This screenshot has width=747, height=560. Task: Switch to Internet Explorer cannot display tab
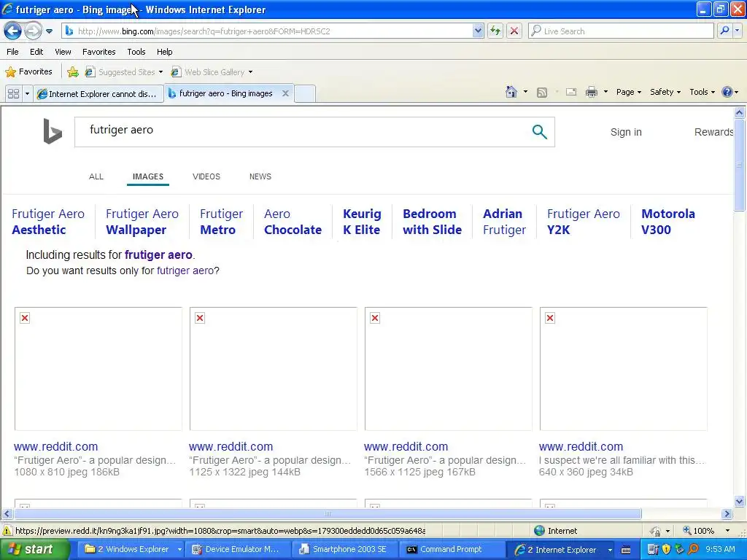[98, 93]
